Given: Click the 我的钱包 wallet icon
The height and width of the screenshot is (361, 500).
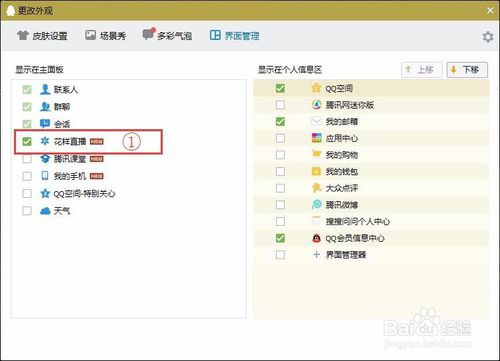Looking at the screenshot, I should click(x=316, y=171).
